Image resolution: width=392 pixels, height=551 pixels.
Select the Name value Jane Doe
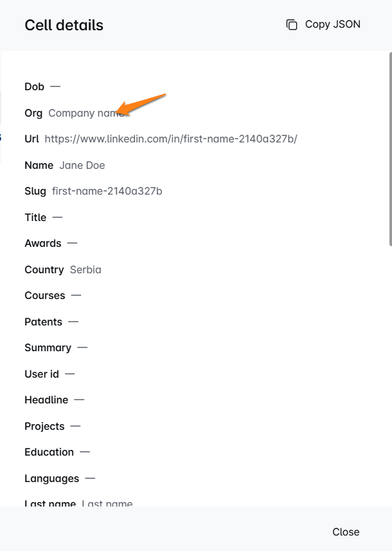(82, 165)
